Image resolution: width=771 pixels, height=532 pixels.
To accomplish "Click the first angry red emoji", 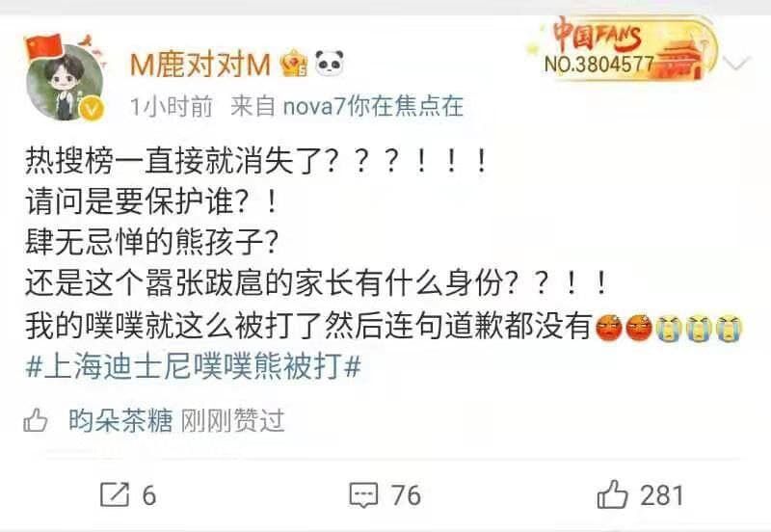I will point(609,328).
